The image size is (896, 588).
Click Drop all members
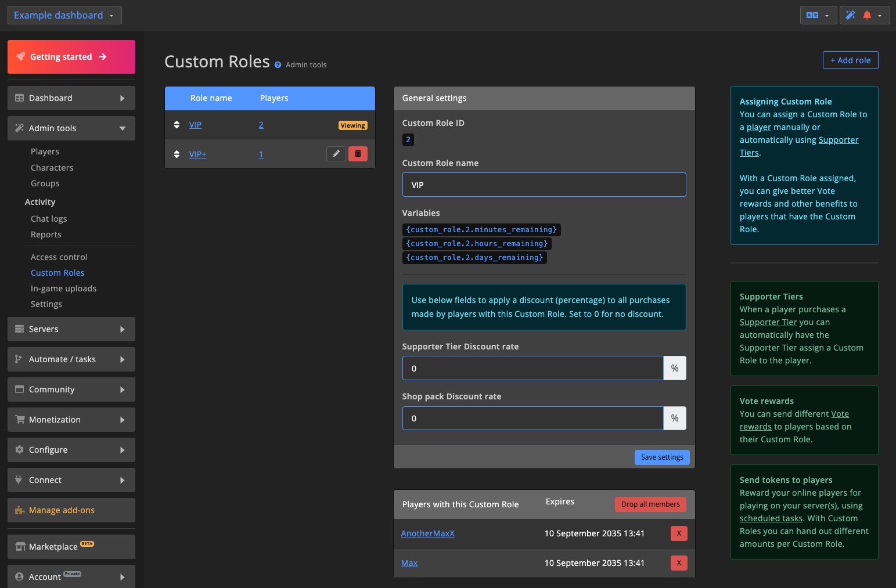(650, 504)
